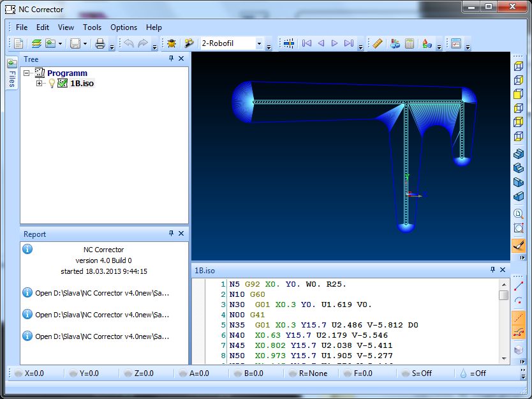532x399 pixels.
Task: Select the first isometric blue block view
Action: coord(519,154)
